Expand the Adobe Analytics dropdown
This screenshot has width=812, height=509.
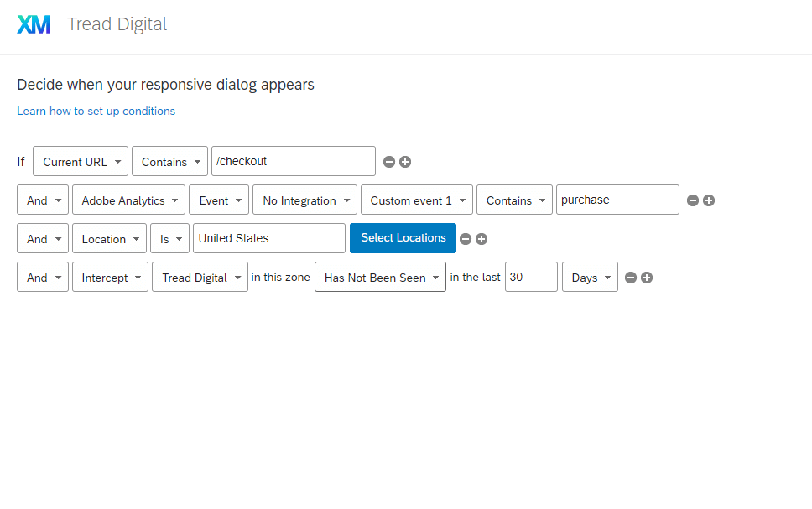tap(128, 200)
